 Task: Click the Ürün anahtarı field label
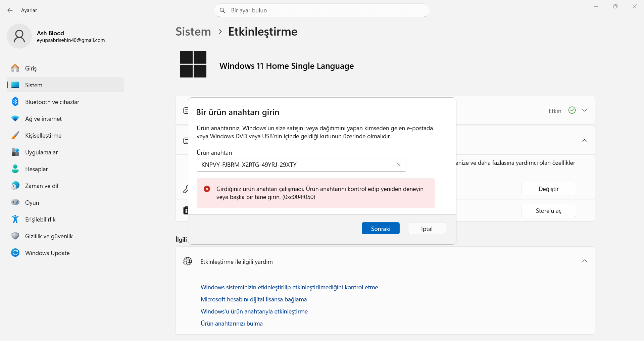(x=214, y=153)
